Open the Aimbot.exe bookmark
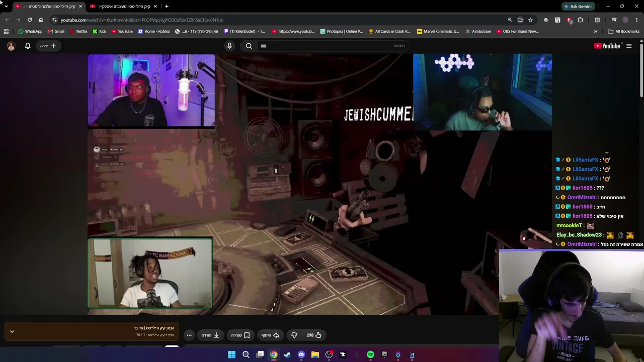The image size is (644, 362). (478, 31)
